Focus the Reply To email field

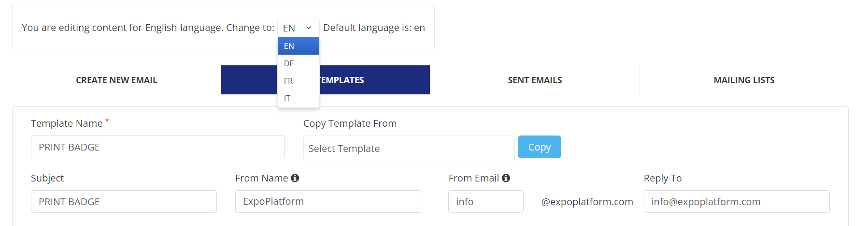pos(736,202)
